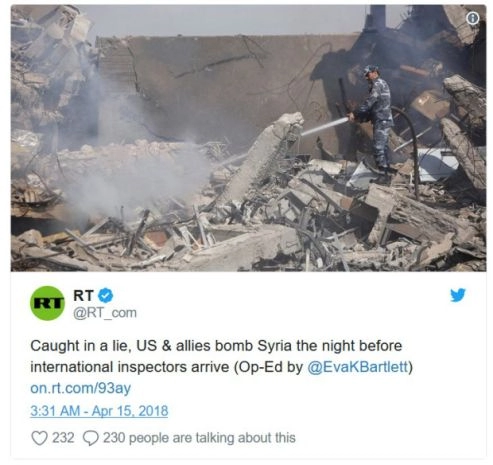Viewport: 493px width, 465px height.
Task: Click 'international inspectors arrive' tweet line
Action: click(x=130, y=367)
